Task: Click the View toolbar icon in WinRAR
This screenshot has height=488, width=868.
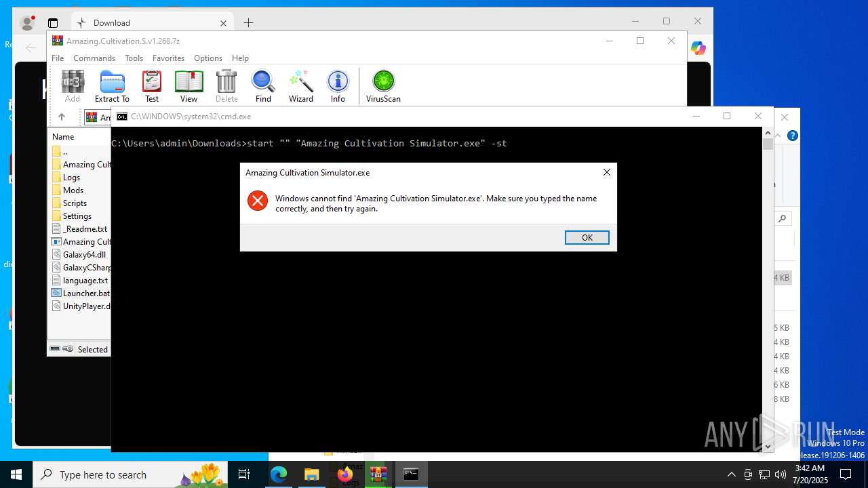Action: [189, 86]
